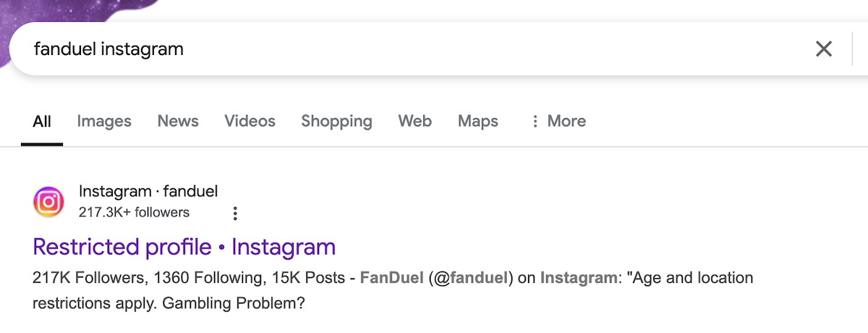This screenshot has width=868, height=333.
Task: Select the All results tab
Action: pos(42,121)
